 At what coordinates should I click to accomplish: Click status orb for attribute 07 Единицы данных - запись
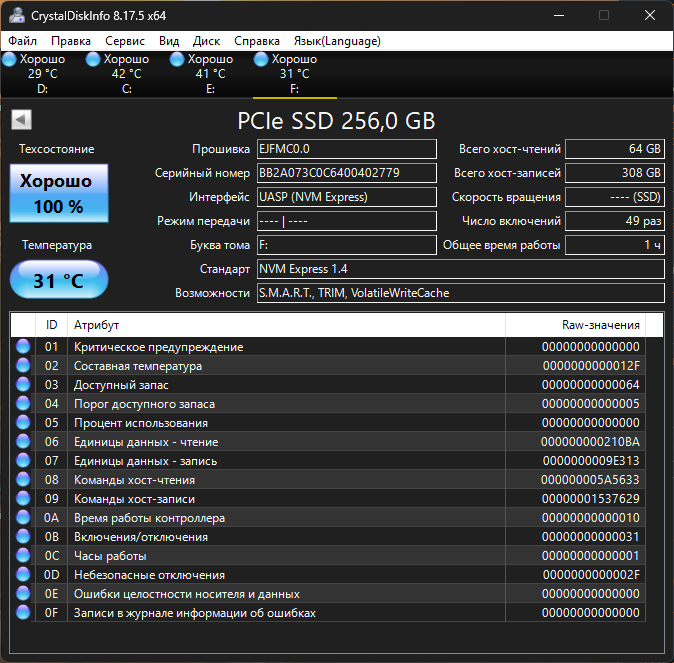[x=23, y=460]
